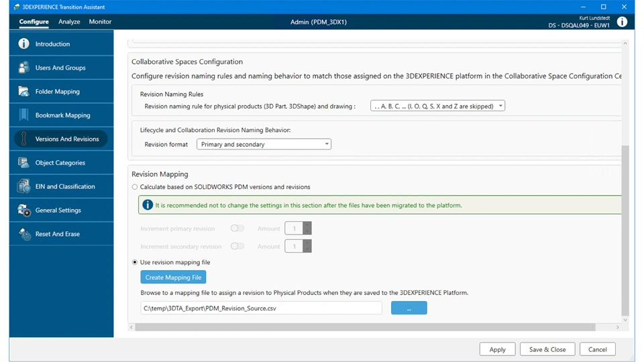Open Reset And Erase section
Screen dimensions: 644x362
click(x=61, y=234)
